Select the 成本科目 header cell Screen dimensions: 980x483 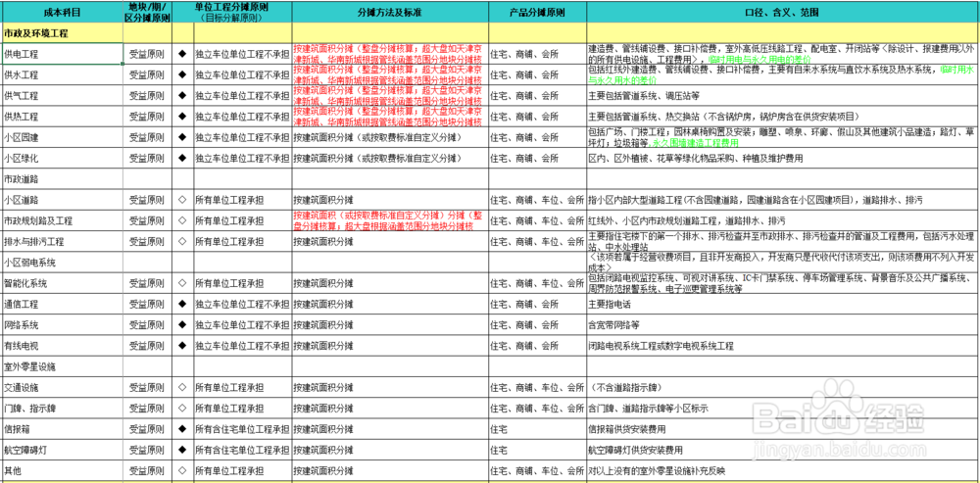click(x=61, y=12)
